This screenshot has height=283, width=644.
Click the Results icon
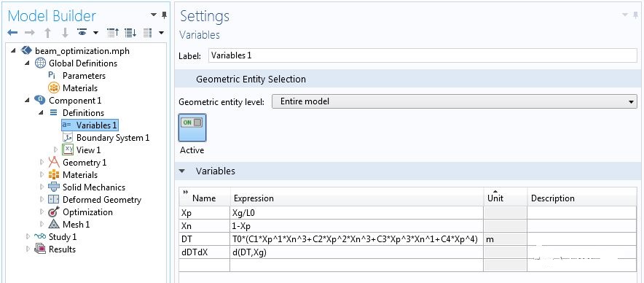tap(40, 249)
